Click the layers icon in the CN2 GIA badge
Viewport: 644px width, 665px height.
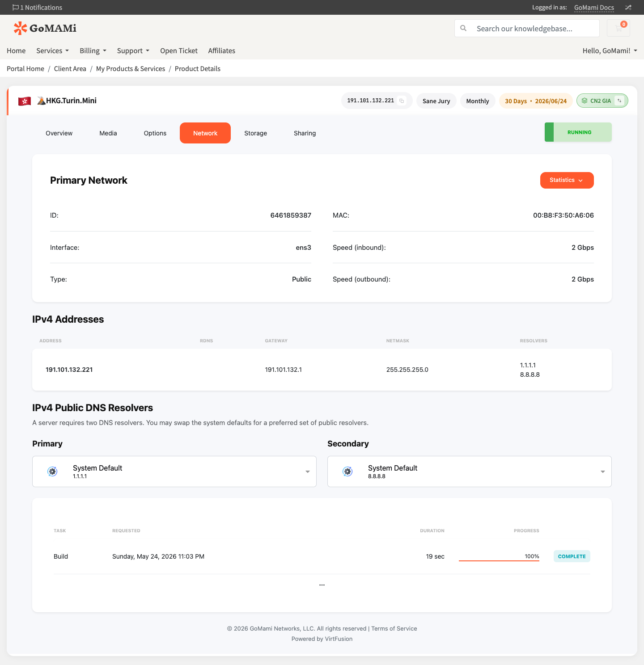tap(585, 101)
